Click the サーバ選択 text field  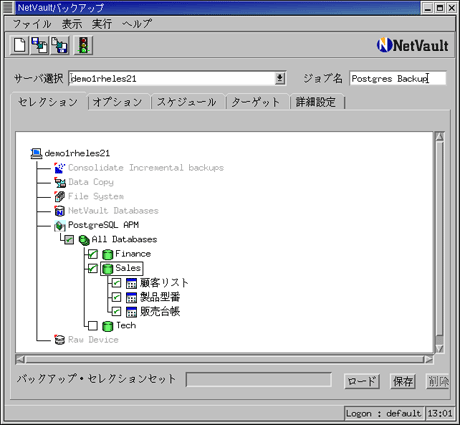pyautogui.click(x=172, y=79)
